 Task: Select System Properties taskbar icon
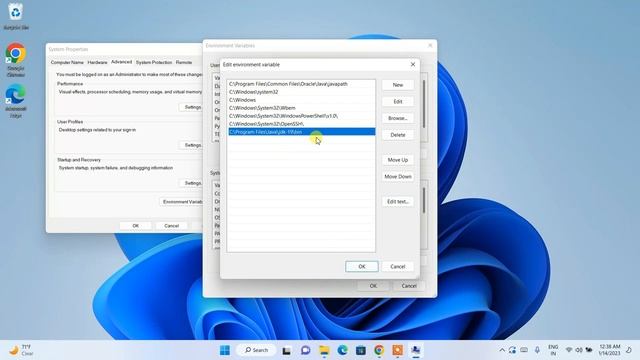click(416, 350)
